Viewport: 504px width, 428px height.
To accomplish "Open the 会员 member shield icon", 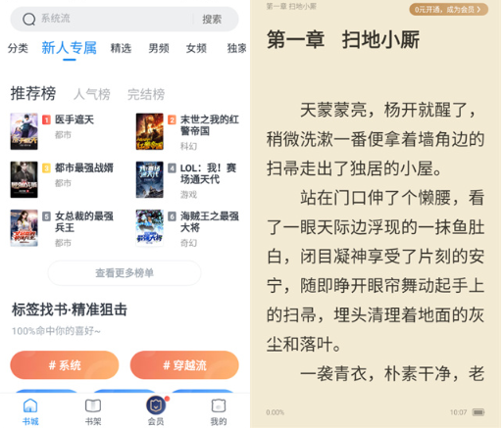I will pyautogui.click(x=156, y=405).
